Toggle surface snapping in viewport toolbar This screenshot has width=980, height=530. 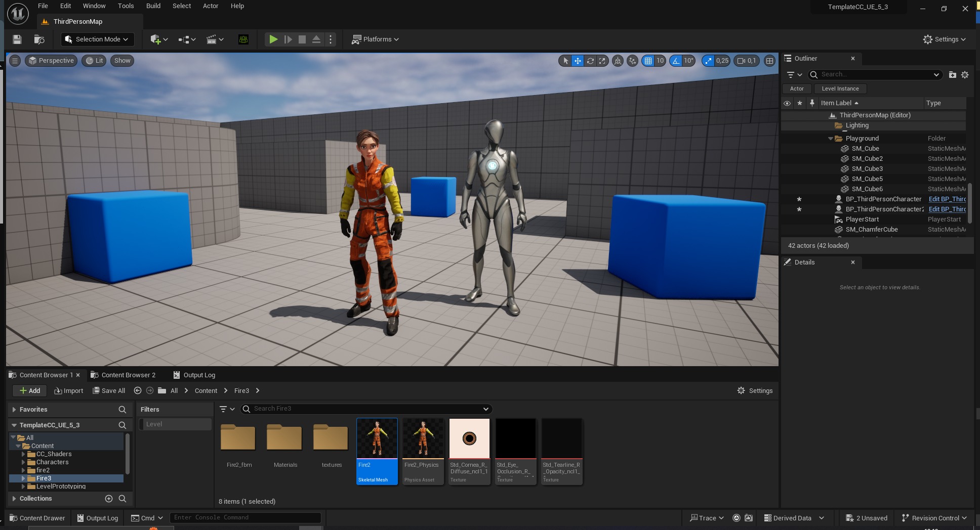coord(632,61)
